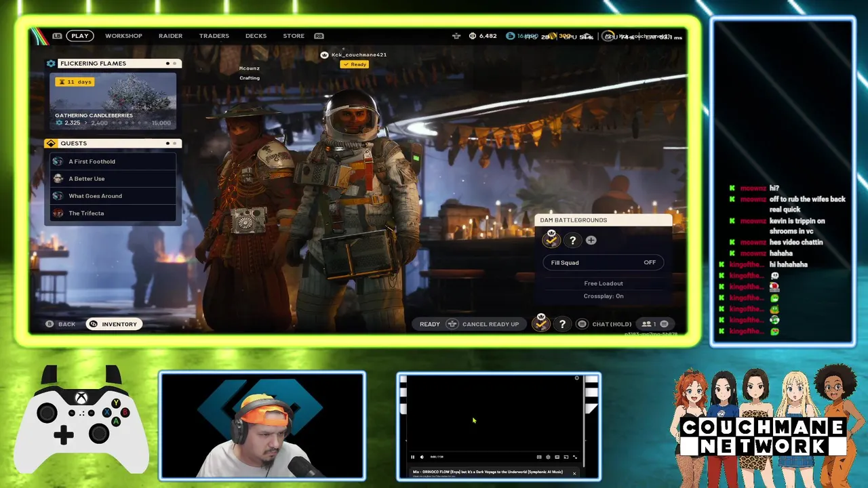Toggle Fill Squad OFF switch

(603, 262)
